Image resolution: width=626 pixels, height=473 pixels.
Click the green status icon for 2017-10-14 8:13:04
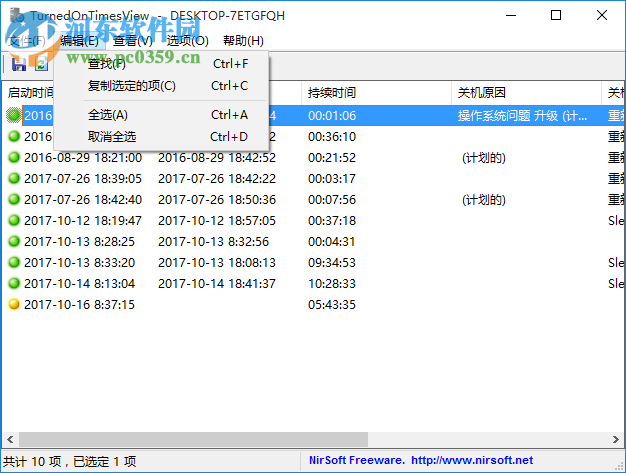click(x=14, y=283)
